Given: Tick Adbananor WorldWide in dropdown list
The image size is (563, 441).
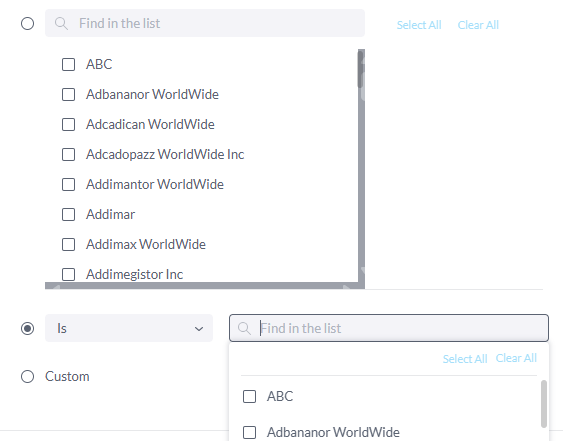Looking at the screenshot, I should [x=250, y=432].
